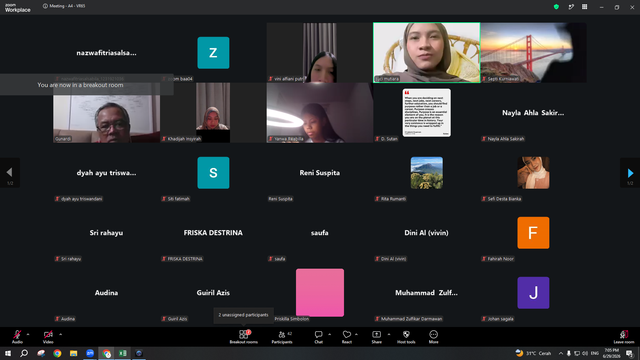Go to next gallery page arrow
The height and width of the screenshot is (360, 640).
630,173
